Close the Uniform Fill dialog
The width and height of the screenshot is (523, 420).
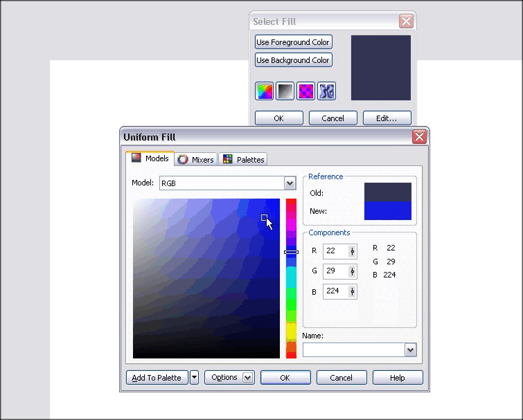click(419, 137)
